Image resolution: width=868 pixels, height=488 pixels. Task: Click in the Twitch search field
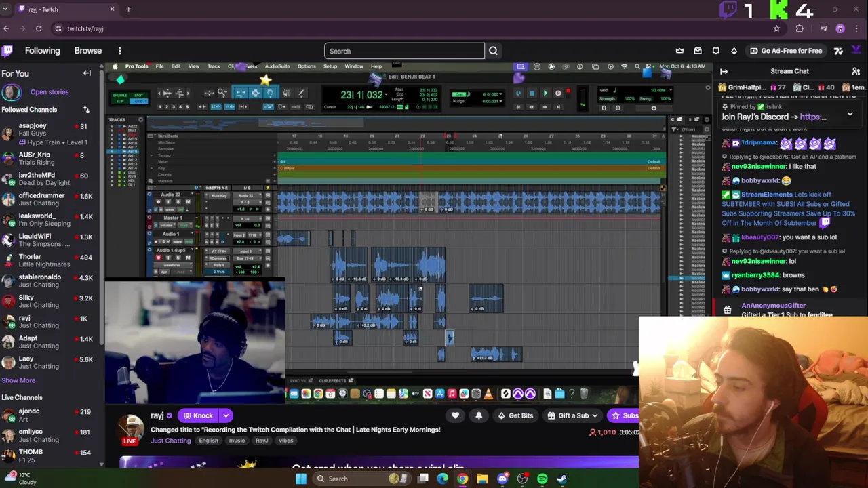click(x=404, y=51)
